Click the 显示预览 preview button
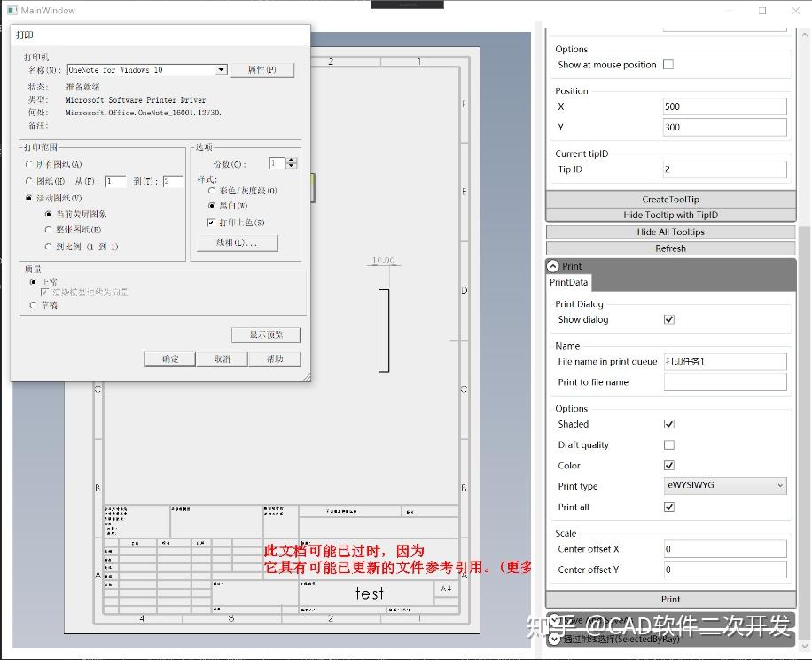812x660 pixels. [x=265, y=334]
